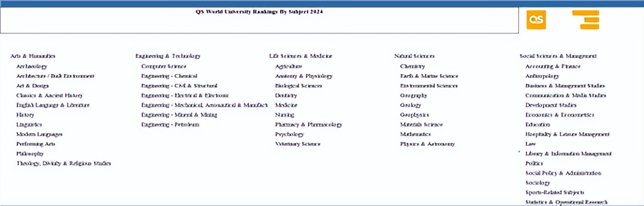This screenshot has height=206, width=644.
Task: Open Physics & Astronomy link
Action: pos(427,144)
